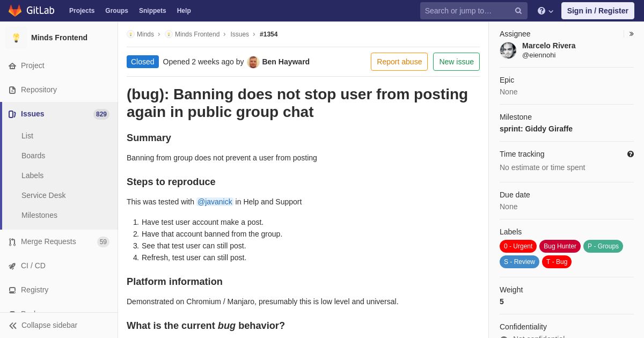Image resolution: width=644 pixels, height=338 pixels.
Task: Click the Repository file icon
Action: tap(12, 90)
